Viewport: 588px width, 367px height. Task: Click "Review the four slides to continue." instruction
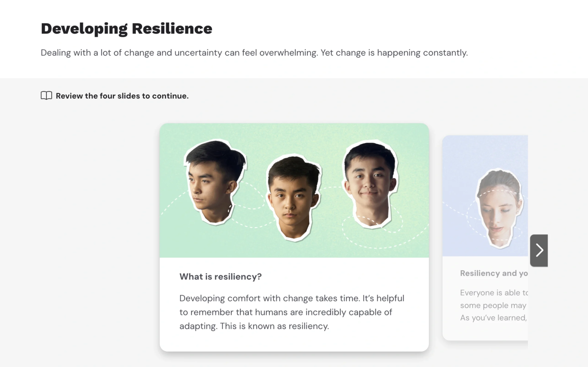pos(122,96)
